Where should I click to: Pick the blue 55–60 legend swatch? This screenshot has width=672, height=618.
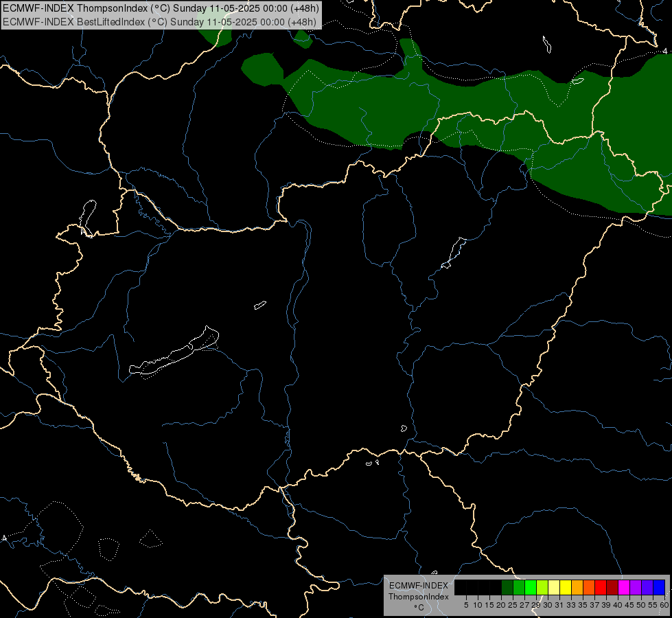coord(659,587)
